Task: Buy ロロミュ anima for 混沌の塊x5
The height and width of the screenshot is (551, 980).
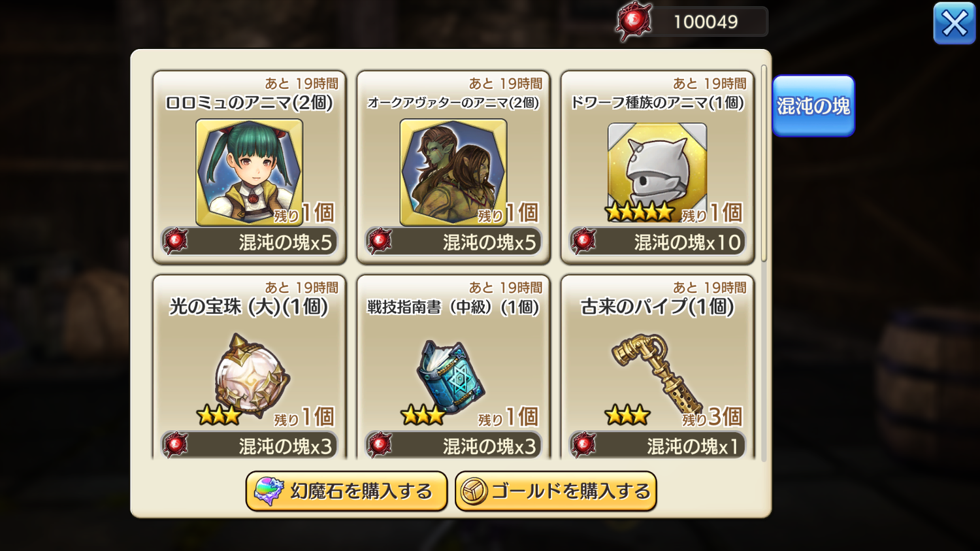Action: (x=250, y=242)
